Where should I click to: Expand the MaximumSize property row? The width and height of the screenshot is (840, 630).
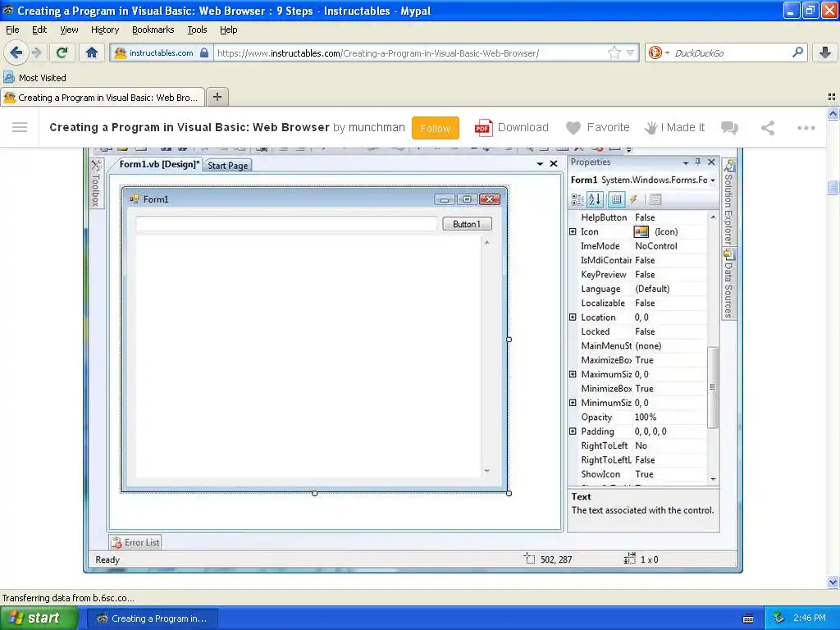[x=573, y=374]
